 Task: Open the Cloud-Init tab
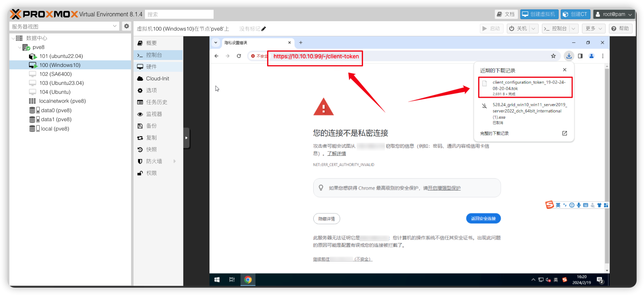coord(158,78)
